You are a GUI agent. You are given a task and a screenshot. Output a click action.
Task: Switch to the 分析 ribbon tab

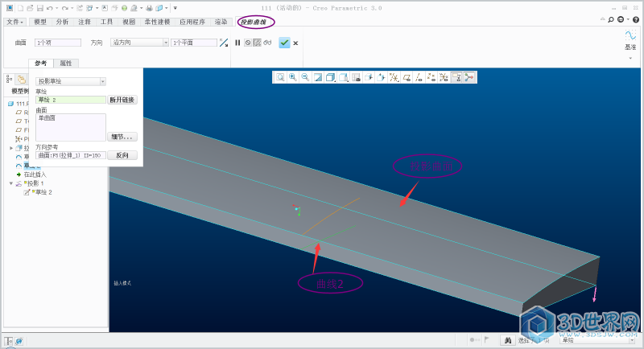[x=63, y=22]
